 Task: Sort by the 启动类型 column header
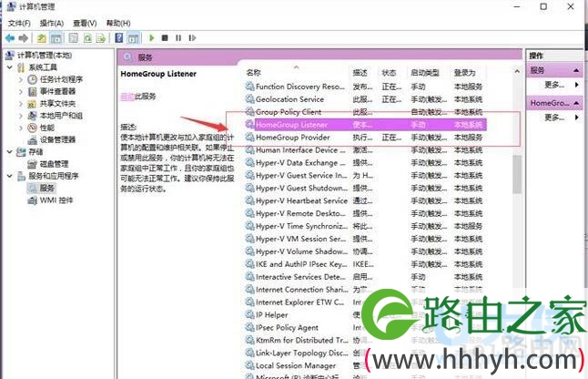coord(425,73)
